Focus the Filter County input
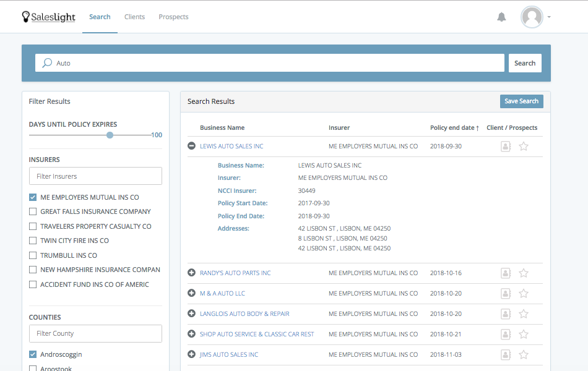Viewport: 588px width, 371px height. (95, 333)
